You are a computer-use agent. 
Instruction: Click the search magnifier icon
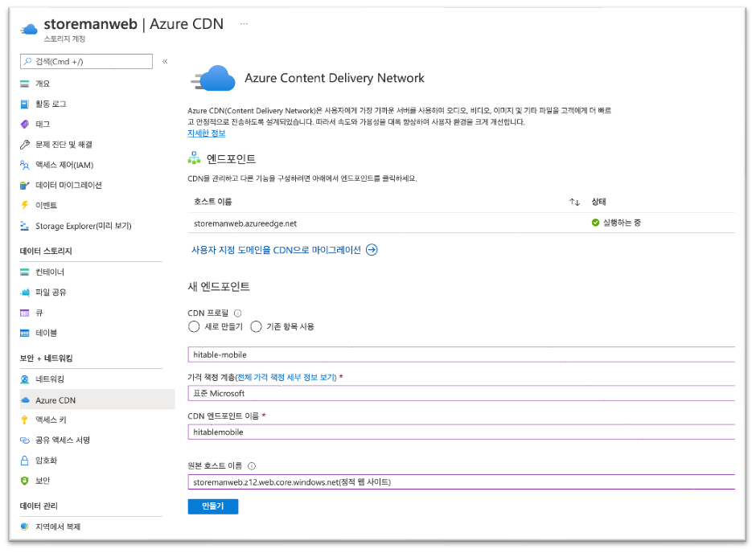(28, 62)
